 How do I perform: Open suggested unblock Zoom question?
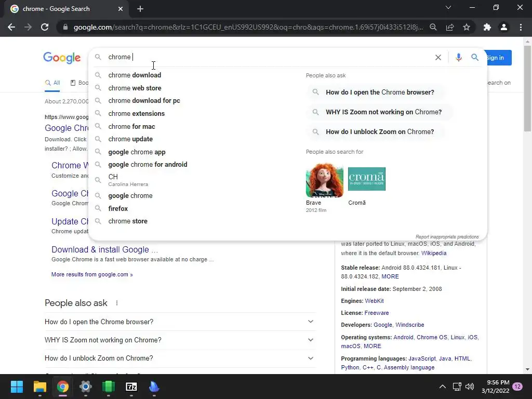376,131
